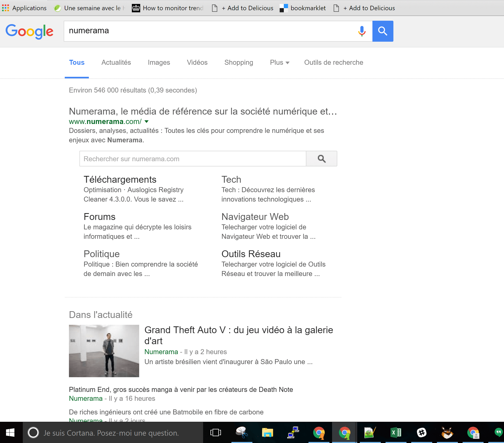Screen dimensions: 504x443
Task: Switch to 'Shopping' tab
Action: (239, 63)
